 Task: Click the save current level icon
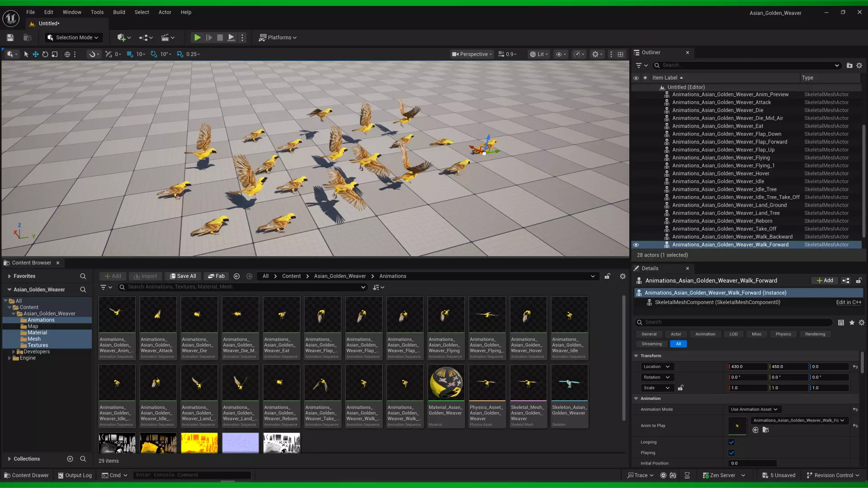pos(10,38)
